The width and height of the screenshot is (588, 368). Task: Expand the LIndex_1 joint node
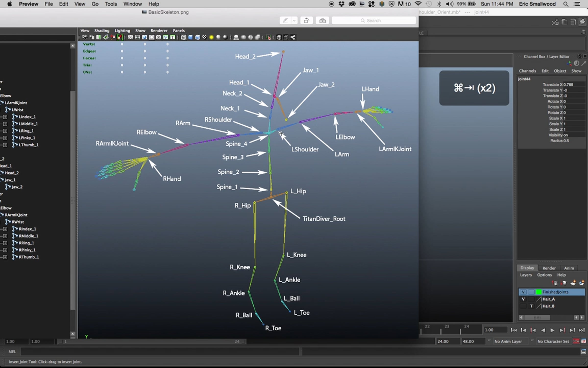5,117
